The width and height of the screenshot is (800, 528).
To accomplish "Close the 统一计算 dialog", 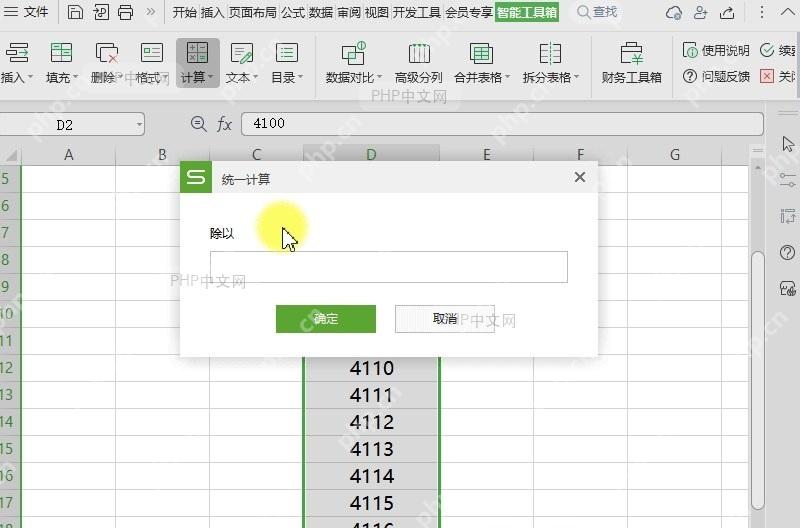I will coord(580,177).
